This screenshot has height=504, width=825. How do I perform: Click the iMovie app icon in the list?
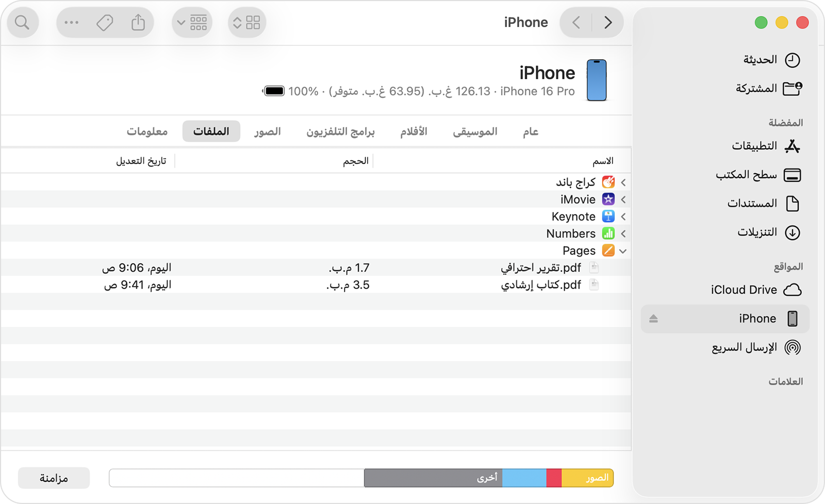tap(609, 199)
